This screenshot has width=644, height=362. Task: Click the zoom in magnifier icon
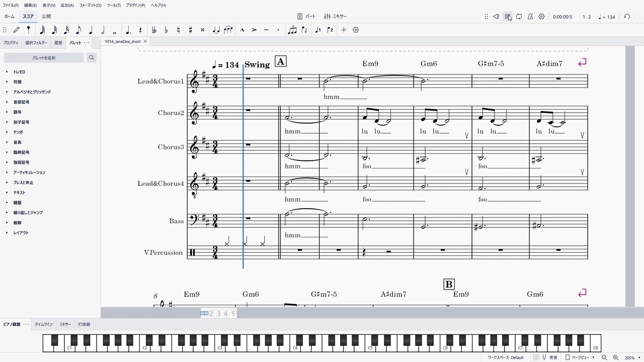click(615, 357)
